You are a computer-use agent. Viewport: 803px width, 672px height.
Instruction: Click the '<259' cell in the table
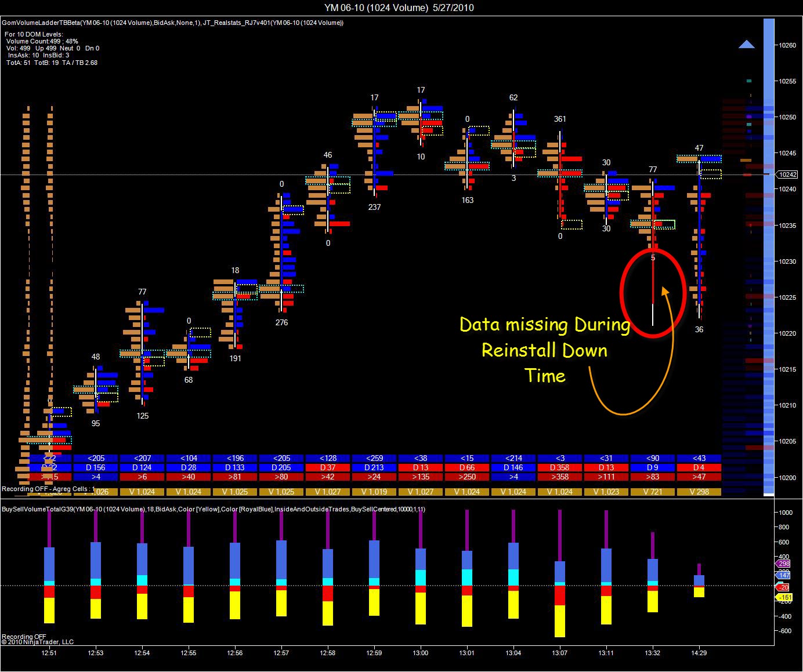point(374,458)
